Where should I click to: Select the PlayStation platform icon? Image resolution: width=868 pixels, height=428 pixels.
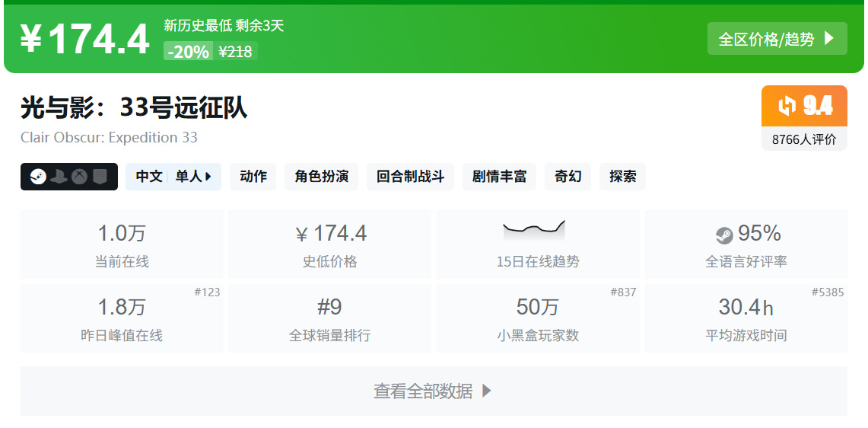click(59, 177)
